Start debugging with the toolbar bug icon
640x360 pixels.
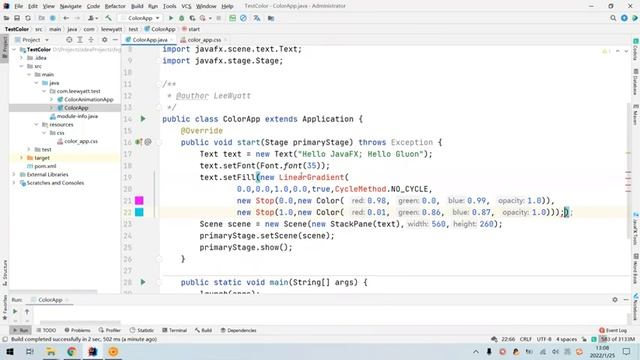[182, 18]
